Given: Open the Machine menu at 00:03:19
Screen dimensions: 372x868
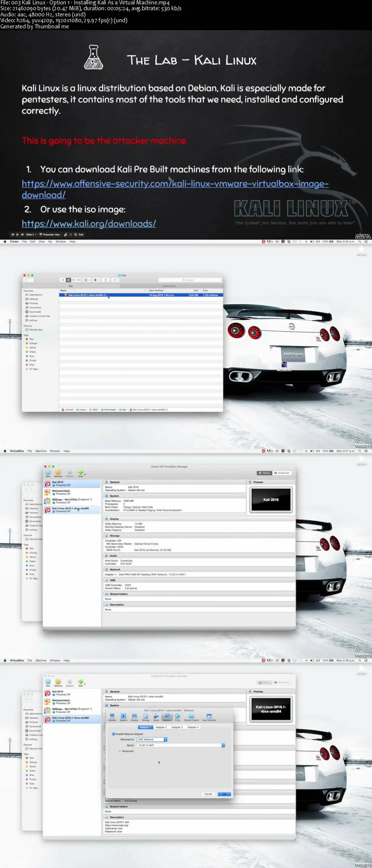Looking at the screenshot, I should coord(41,451).
